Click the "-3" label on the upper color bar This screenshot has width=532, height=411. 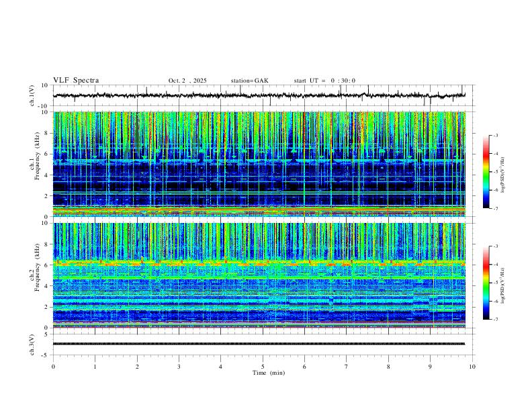click(495, 135)
